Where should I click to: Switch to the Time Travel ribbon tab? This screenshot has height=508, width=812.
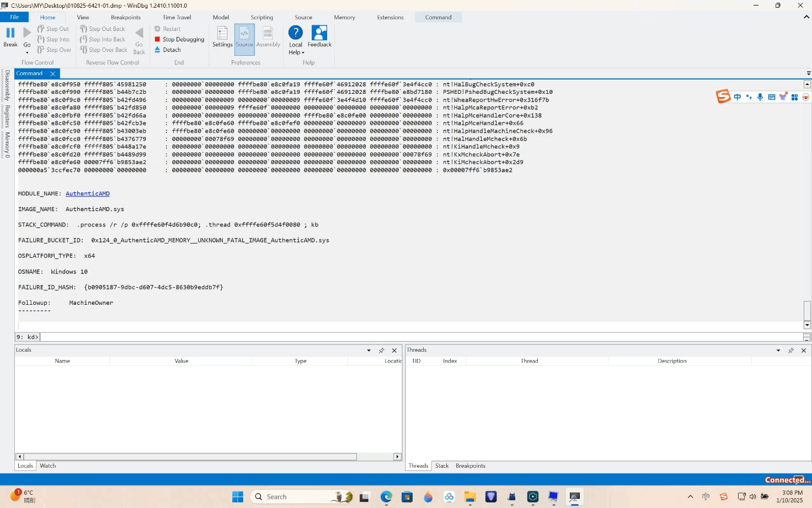coord(177,17)
